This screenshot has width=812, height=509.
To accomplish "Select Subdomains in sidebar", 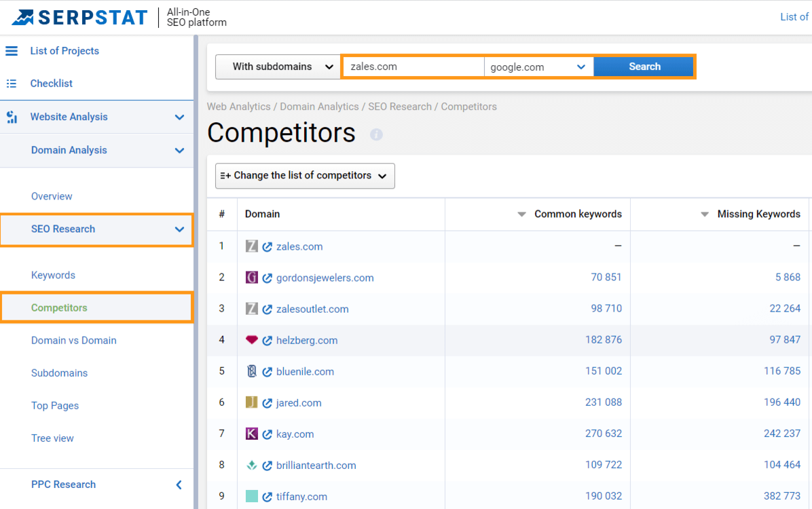I will [60, 373].
